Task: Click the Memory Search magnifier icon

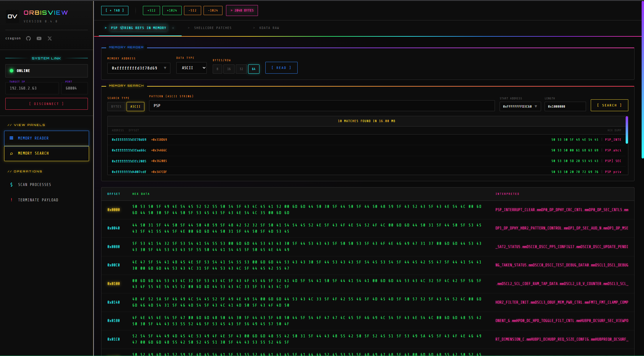Action: coord(12,153)
